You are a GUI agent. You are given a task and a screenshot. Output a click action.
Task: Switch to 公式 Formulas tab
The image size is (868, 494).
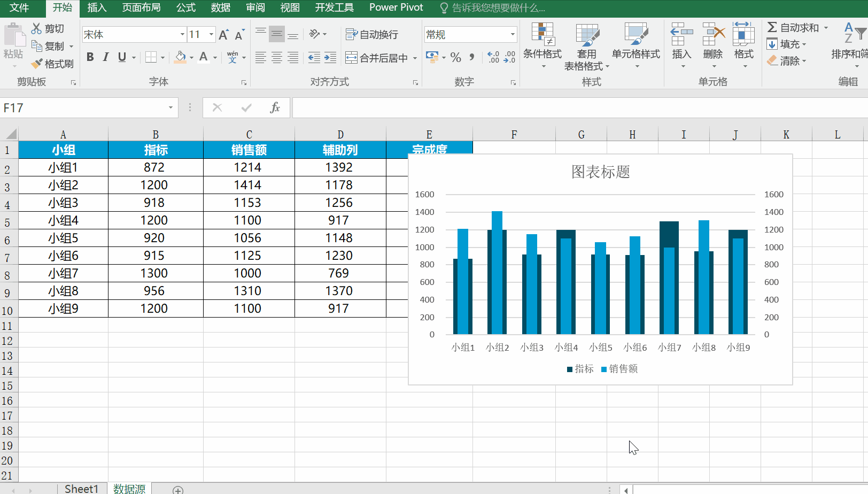click(x=186, y=7)
